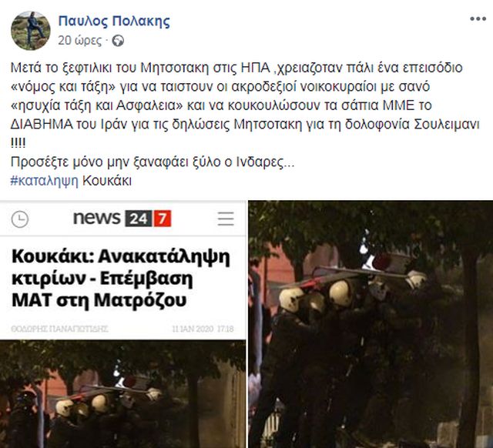Open the post options three-dot menu
Screen dimensions: 493x448
pos(478,19)
